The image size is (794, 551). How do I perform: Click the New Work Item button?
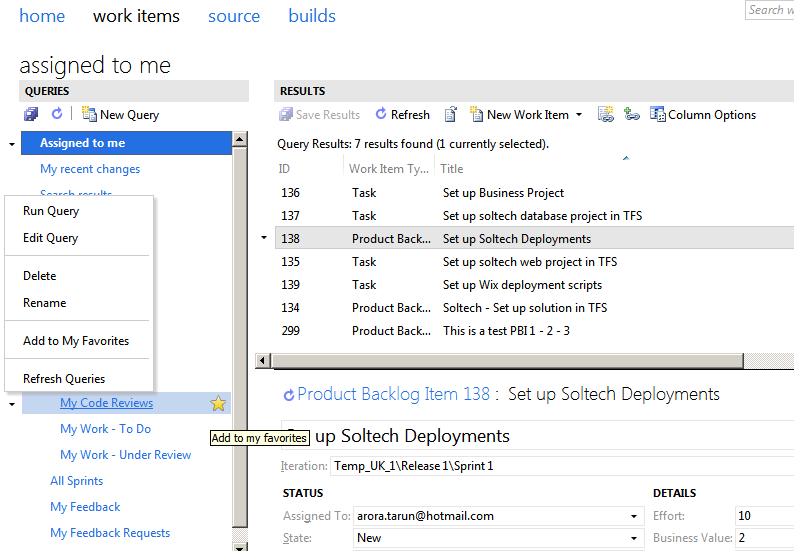pos(519,115)
